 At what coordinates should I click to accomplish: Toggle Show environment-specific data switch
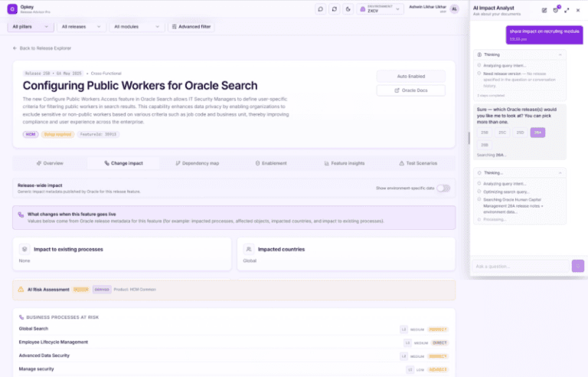[x=443, y=188]
